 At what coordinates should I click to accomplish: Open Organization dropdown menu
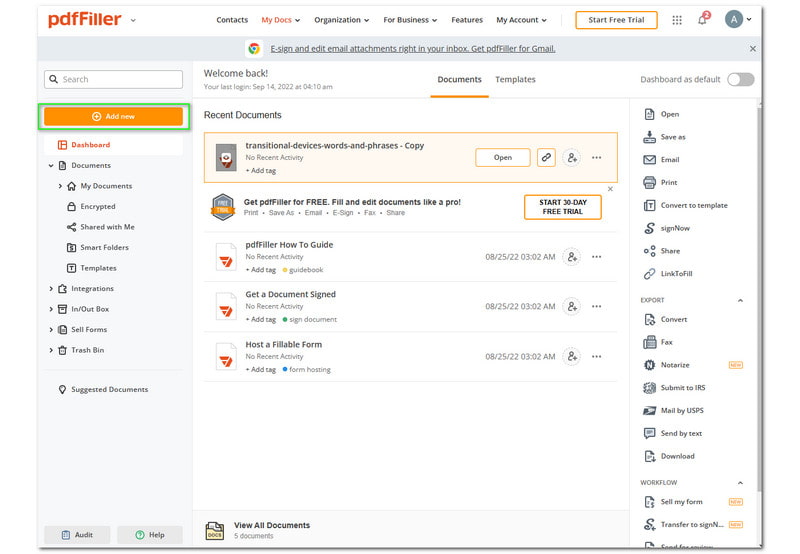pyautogui.click(x=341, y=20)
